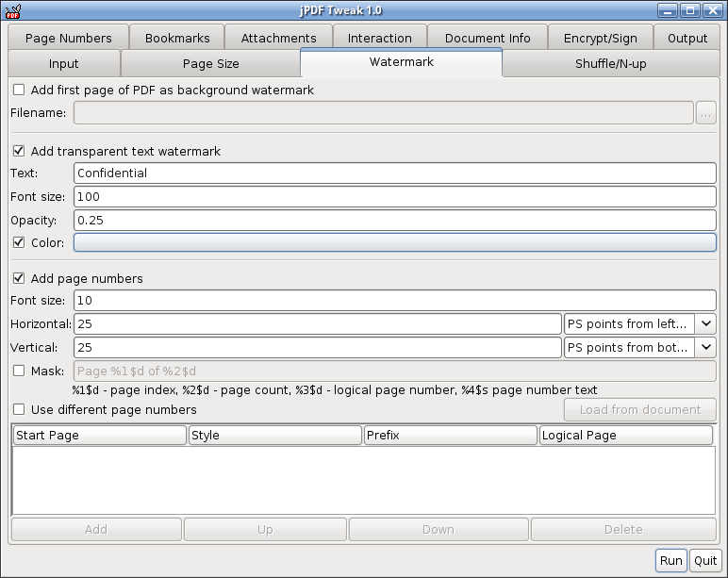The height and width of the screenshot is (578, 728).
Task: Click the page numbers Font size field 10
Action: 395,301
